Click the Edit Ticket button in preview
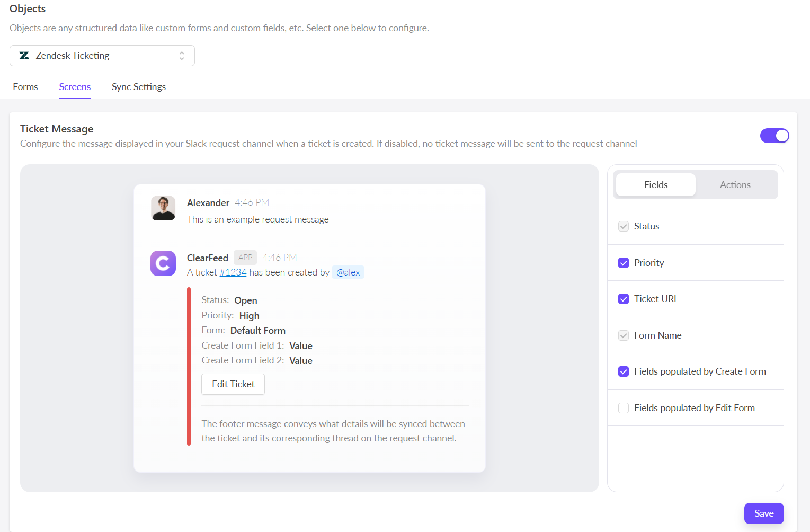The height and width of the screenshot is (532, 810). [233, 384]
